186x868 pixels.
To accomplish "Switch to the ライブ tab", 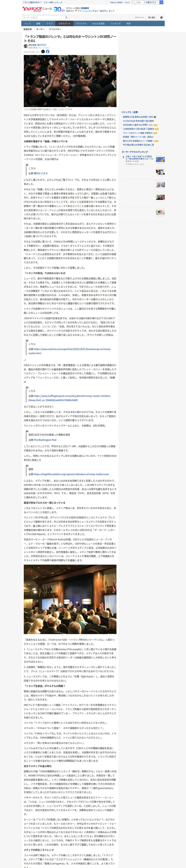I will [x=49, y=24].
